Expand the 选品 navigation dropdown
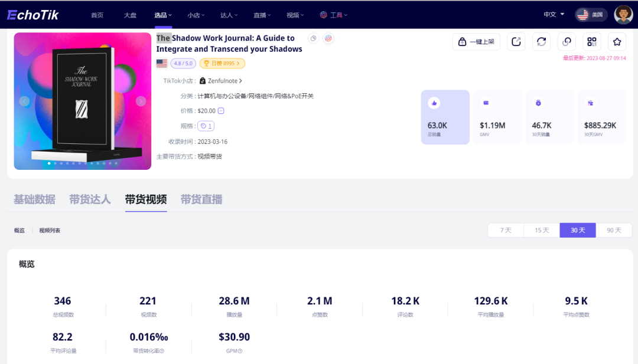The image size is (638, 364). tap(163, 15)
